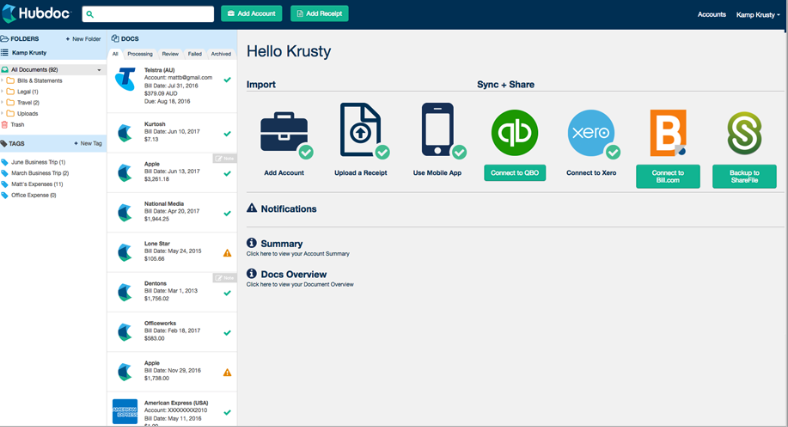Select Kamp Krusty in folders panel
This screenshot has width=788, height=427.
[29, 53]
